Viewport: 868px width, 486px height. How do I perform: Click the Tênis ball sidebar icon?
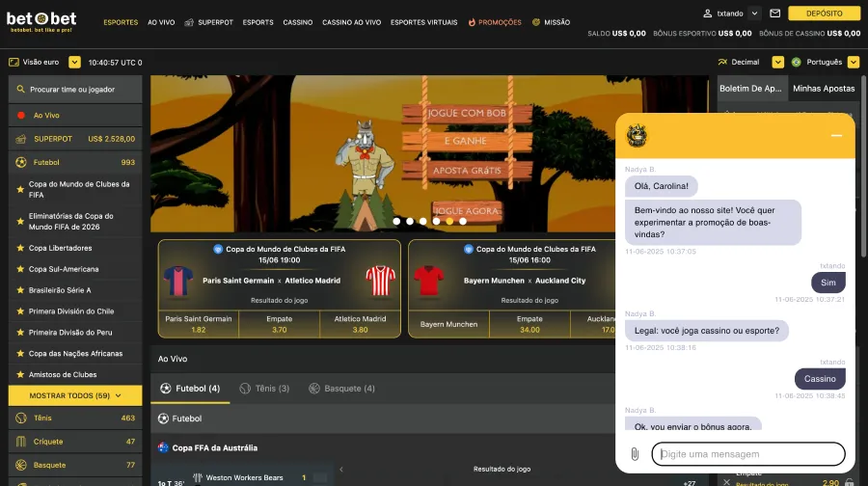pyautogui.click(x=21, y=418)
